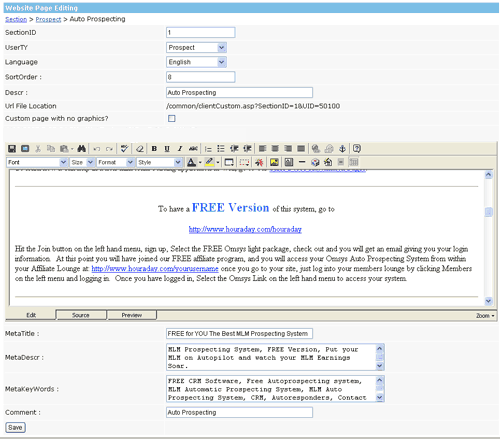The image size is (500, 439).
Task: Click the Redo arrow icon
Action: (109, 149)
